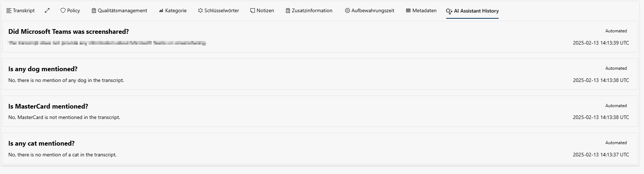
Task: Select the 'Is MasterCard mentioned?' question
Action: coord(48,106)
